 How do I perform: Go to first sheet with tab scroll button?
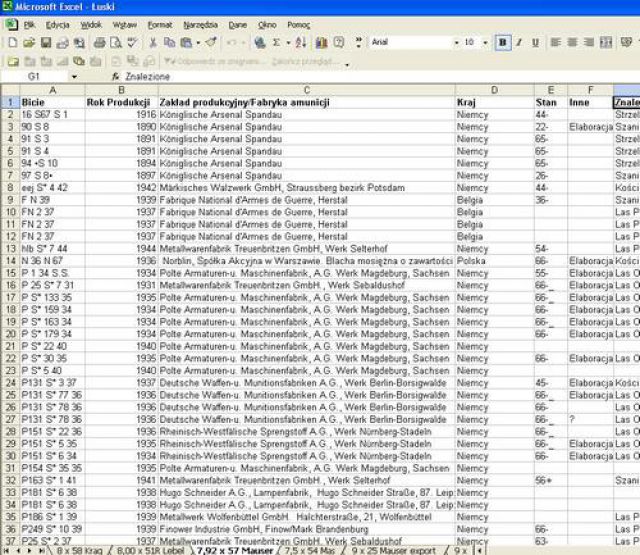coord(7,551)
